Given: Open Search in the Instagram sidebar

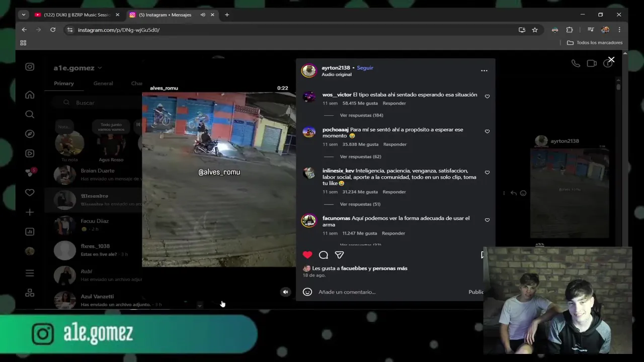Looking at the screenshot, I should click(30, 114).
